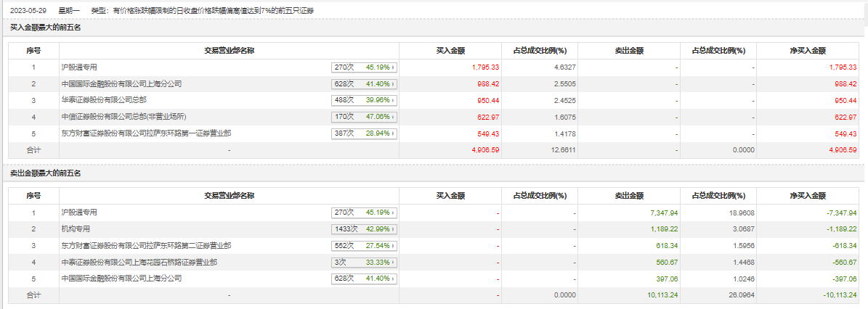868x309 pixels.
Task: Open 东方财富证券拉萨东环路第二证券营业部 link
Action: coord(146,245)
